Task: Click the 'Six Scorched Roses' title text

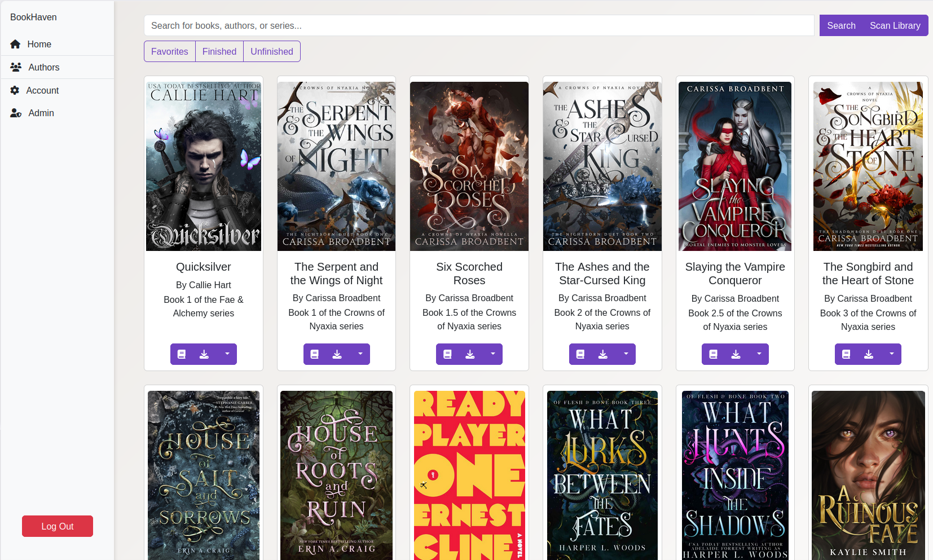Action: click(469, 274)
